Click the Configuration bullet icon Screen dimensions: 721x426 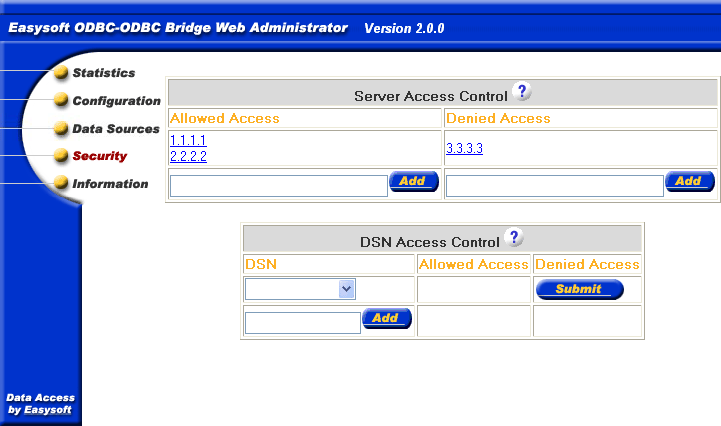(62, 101)
